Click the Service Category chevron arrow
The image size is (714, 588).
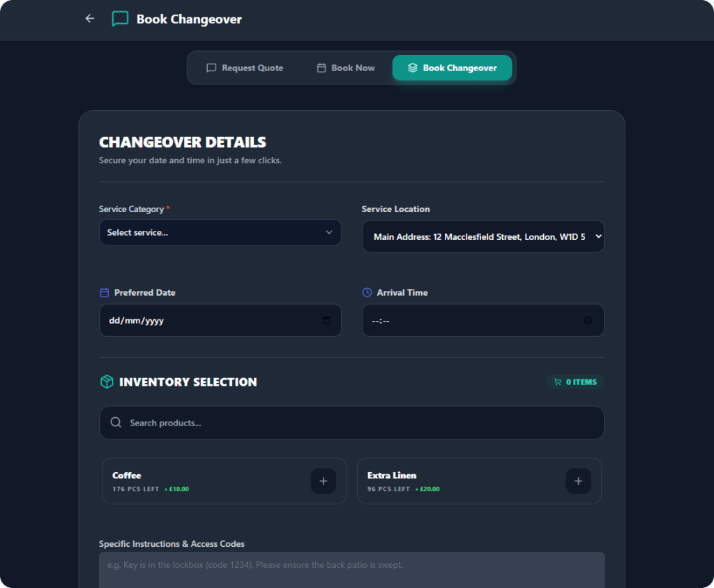click(329, 232)
